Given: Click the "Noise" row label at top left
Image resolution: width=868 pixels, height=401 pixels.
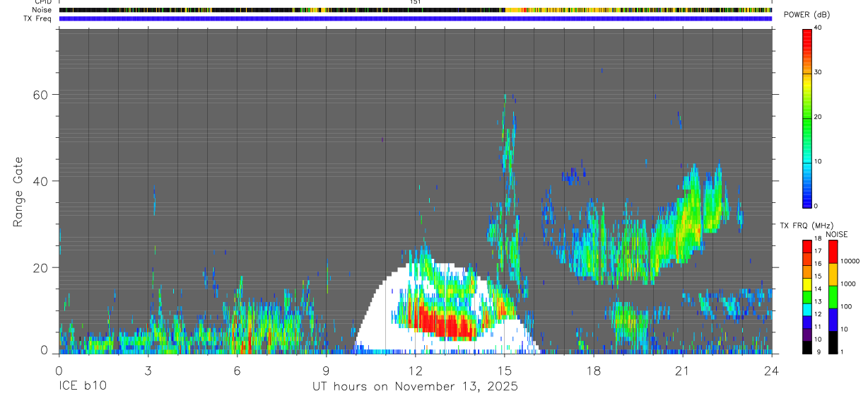Looking at the screenshot, I should click(x=42, y=10).
